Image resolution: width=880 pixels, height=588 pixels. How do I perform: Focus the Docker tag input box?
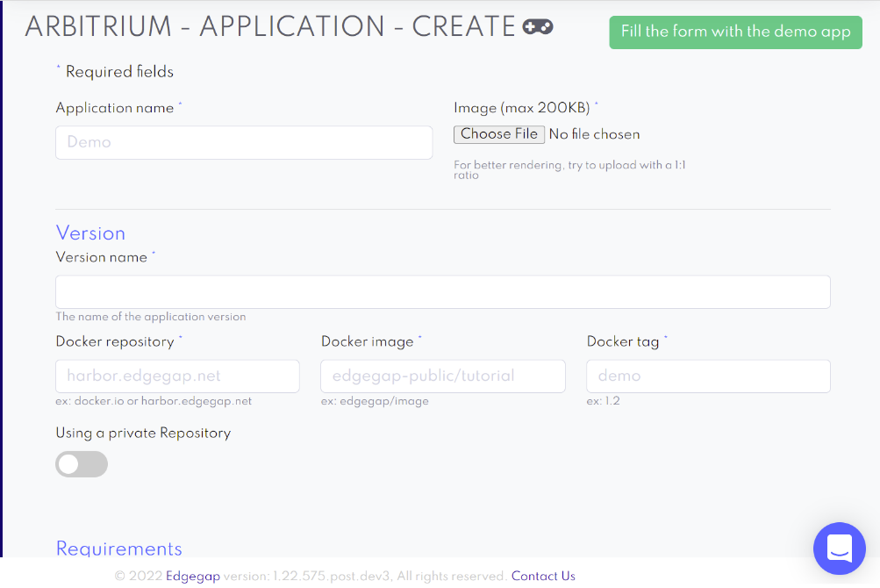707,376
